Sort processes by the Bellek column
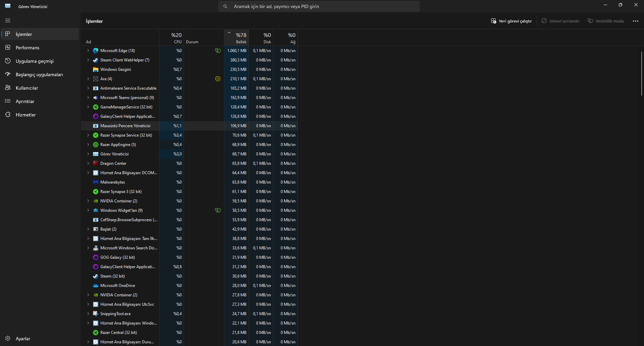Image resolution: width=644 pixels, height=346 pixels. click(236, 38)
